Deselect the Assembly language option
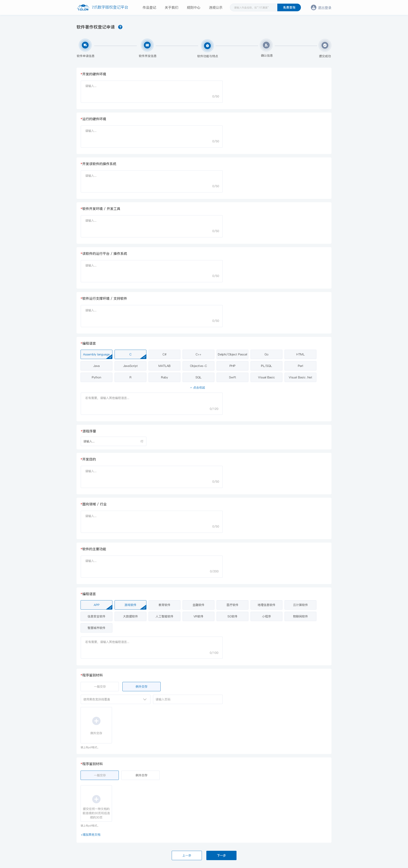The width and height of the screenshot is (408, 868). click(96, 354)
